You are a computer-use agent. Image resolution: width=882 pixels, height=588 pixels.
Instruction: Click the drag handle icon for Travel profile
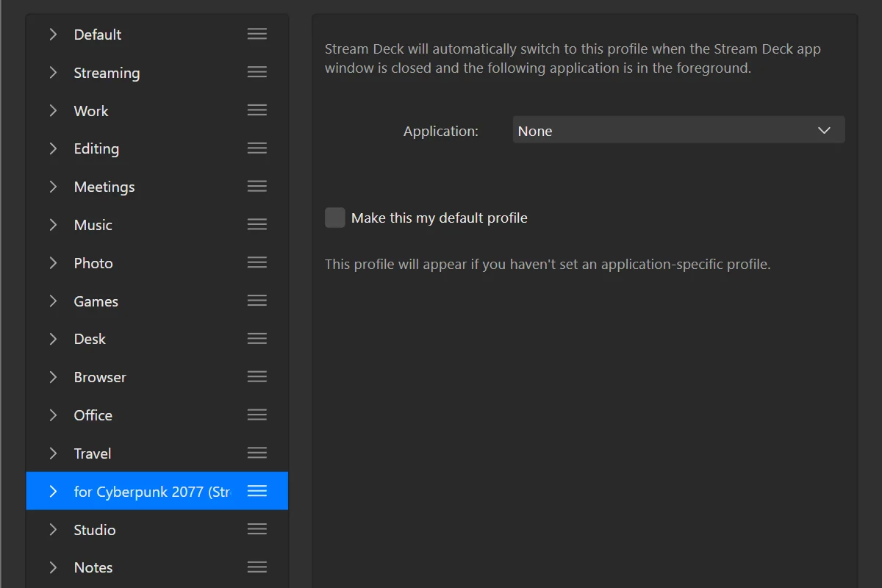257,453
